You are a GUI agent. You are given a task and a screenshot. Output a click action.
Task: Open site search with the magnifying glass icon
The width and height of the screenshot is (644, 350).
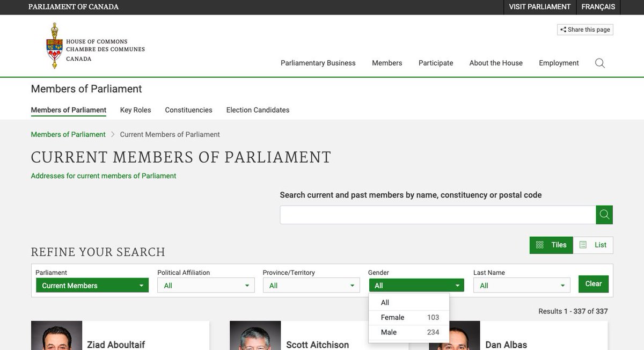[x=599, y=63]
